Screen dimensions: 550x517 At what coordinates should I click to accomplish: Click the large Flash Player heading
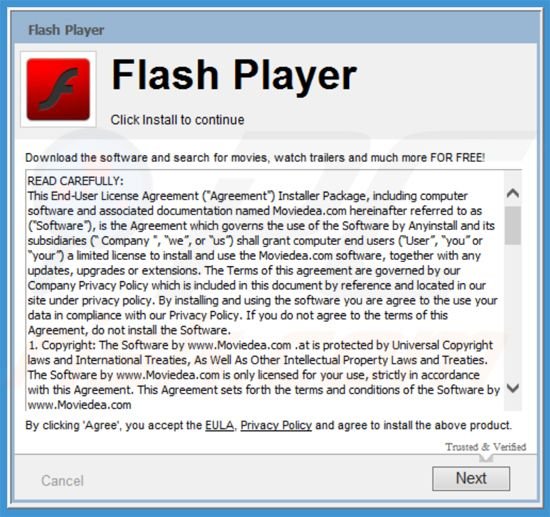pyautogui.click(x=234, y=75)
